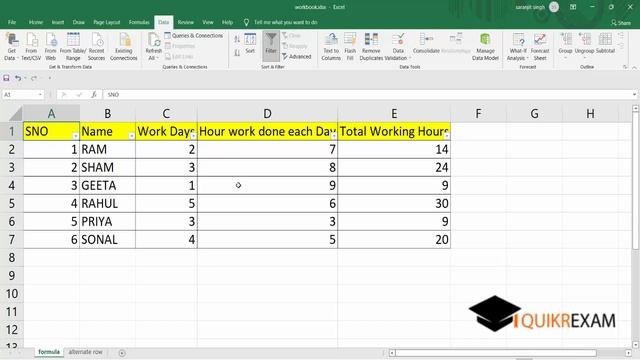Viewport: 640px width, 360px height.
Task: Switch to the Page Layout tab
Action: click(x=107, y=22)
